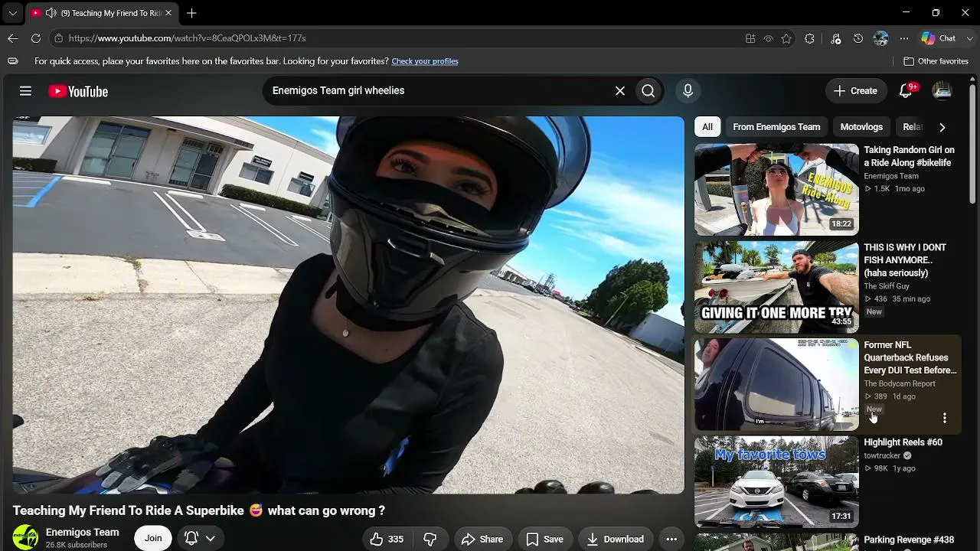Image resolution: width=980 pixels, height=551 pixels.
Task: Open Highlight Reels #60 thumbnail
Action: tap(776, 482)
